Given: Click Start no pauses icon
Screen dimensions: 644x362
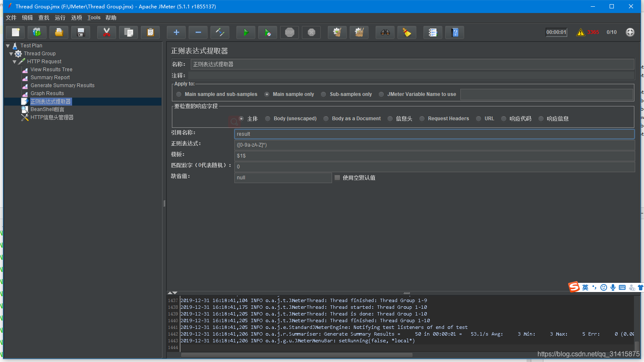Looking at the screenshot, I should 268,32.
